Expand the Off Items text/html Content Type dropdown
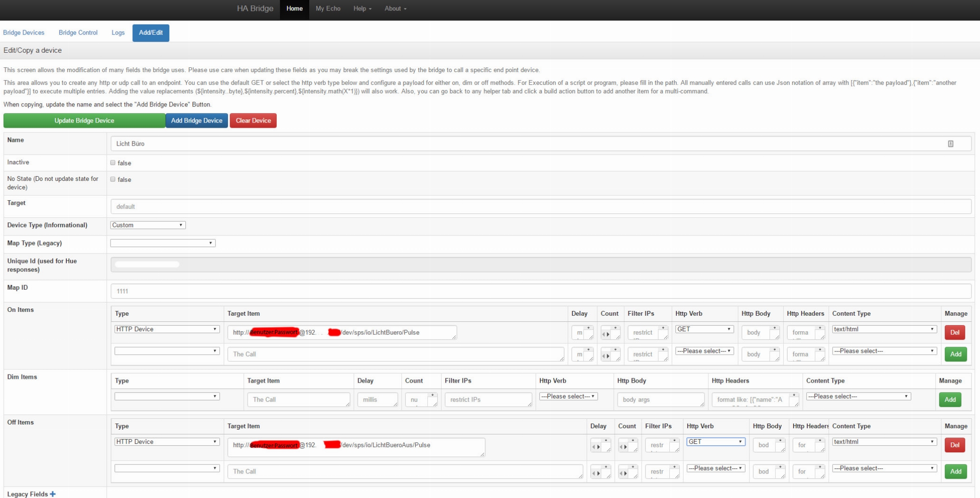The height and width of the screenshot is (498, 980). click(884, 442)
